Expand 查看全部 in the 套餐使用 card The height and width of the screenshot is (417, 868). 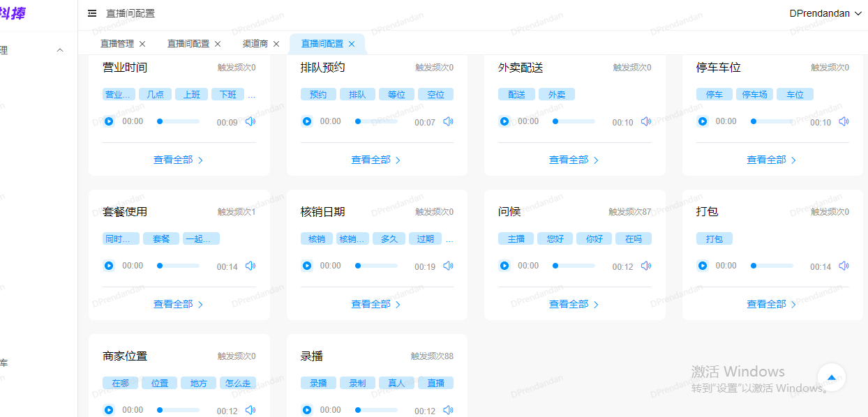coord(178,304)
